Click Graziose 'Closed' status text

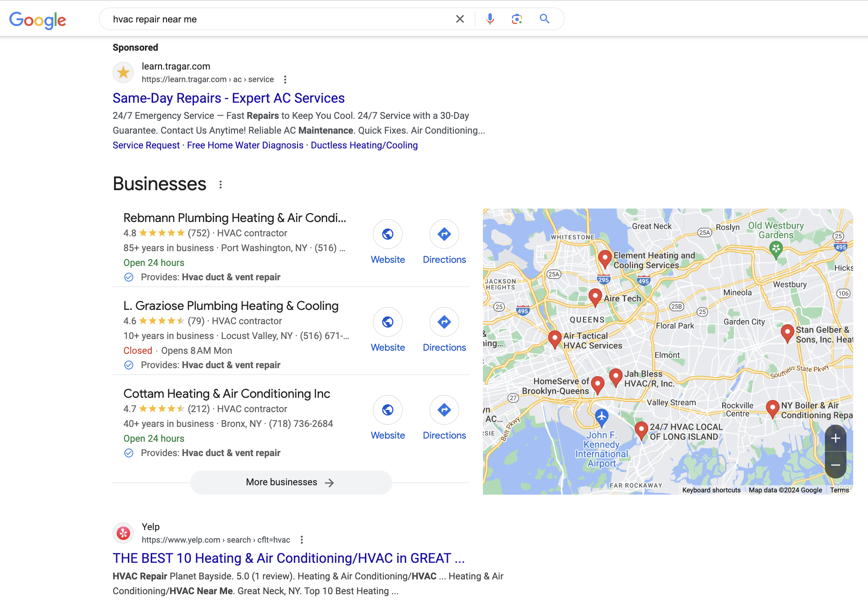point(138,351)
